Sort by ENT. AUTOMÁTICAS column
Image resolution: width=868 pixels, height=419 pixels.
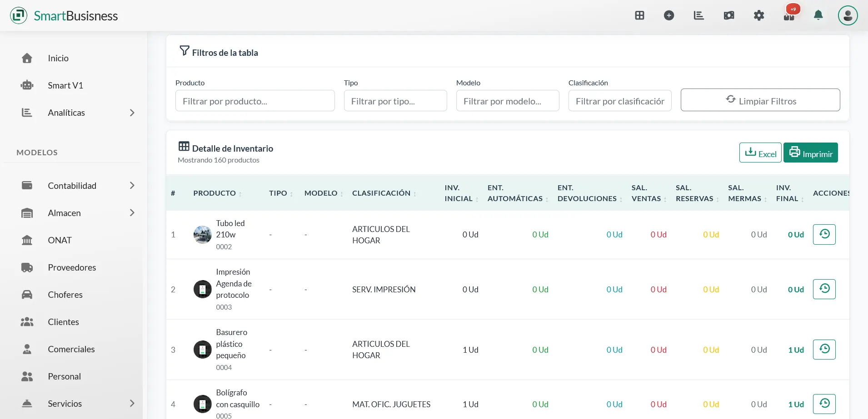(518, 193)
